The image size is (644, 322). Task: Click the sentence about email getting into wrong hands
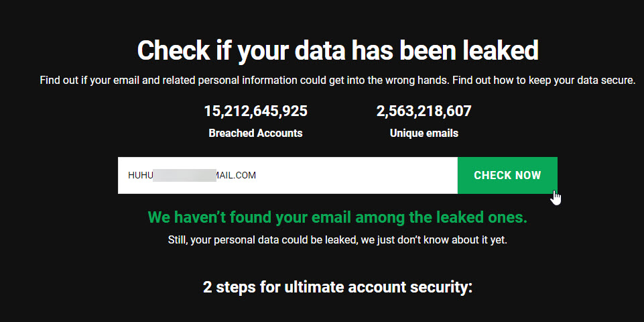245,80
